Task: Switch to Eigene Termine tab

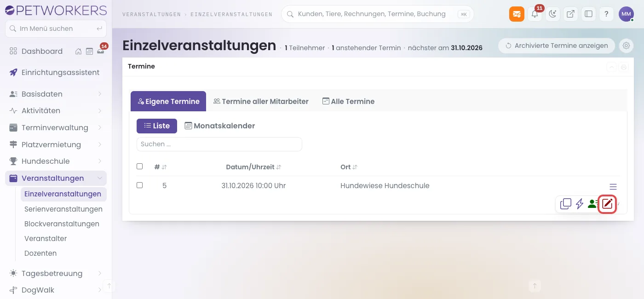Action: pos(168,101)
